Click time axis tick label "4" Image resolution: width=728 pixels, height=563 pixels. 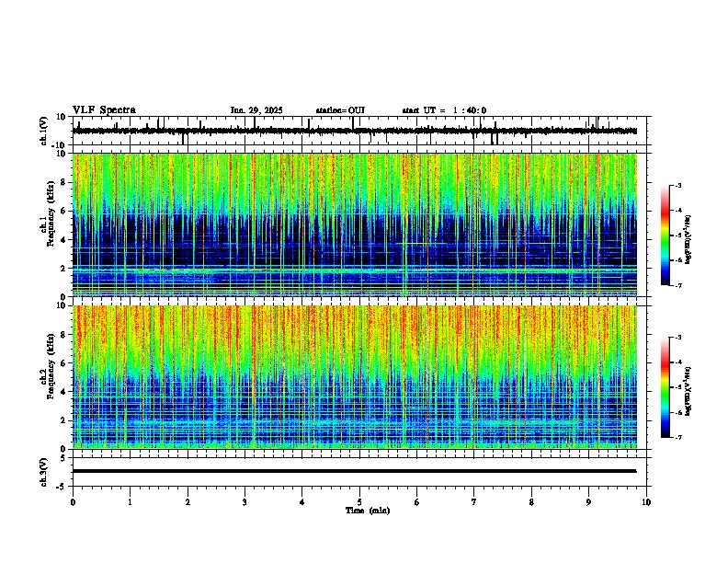pos(301,502)
